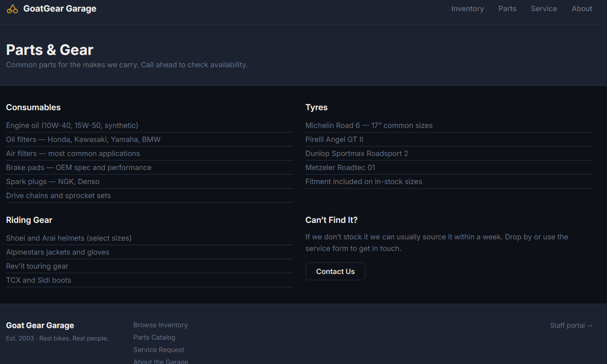Viewport: 607px width, 364px height.
Task: Click the Common parts subtitle text
Action: 127,65
